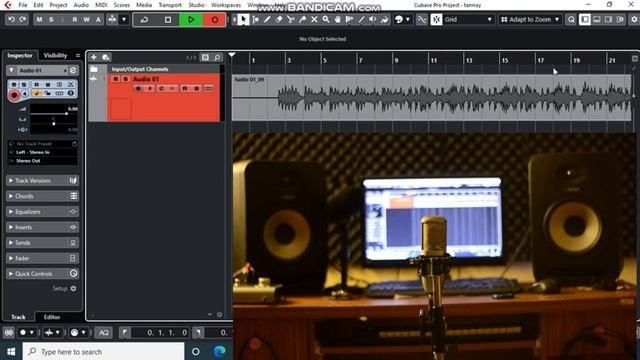640x360 pixels.
Task: Click the Constrain Delay Compensation icon
Action: tap(9, 333)
